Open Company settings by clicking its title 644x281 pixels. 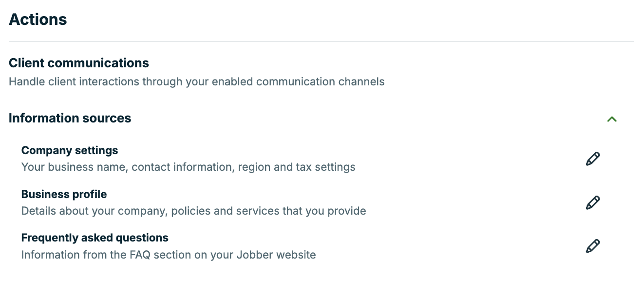[x=69, y=150]
